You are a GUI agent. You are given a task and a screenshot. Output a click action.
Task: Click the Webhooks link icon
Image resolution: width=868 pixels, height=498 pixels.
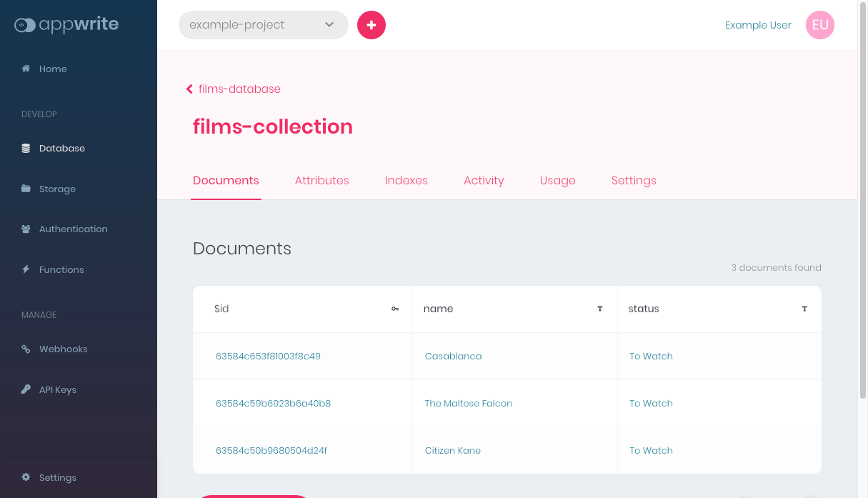pos(26,349)
